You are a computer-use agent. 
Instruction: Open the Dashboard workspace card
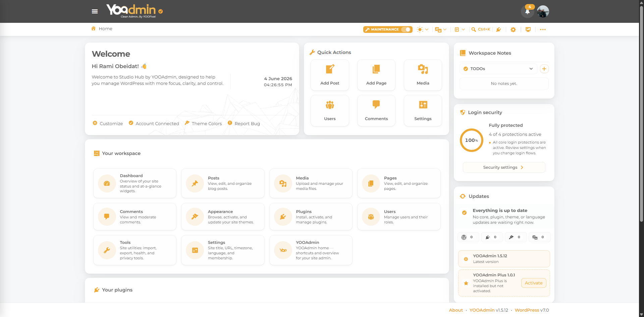point(135,183)
